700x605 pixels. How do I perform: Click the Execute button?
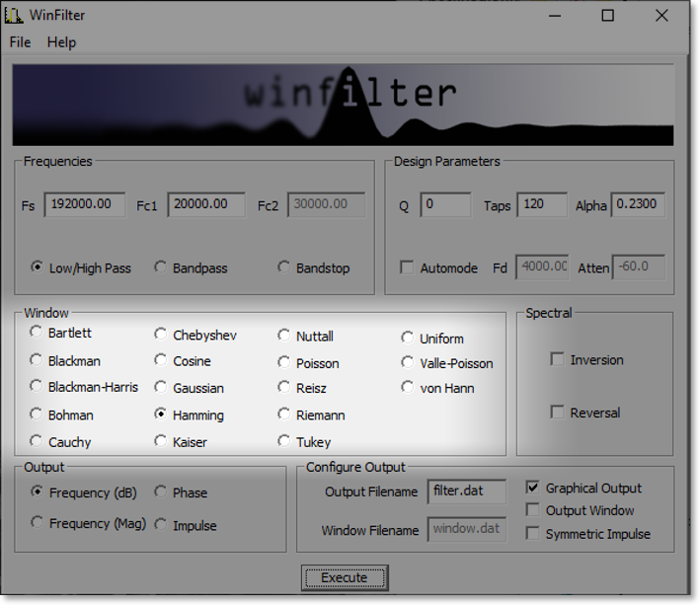pyautogui.click(x=344, y=577)
